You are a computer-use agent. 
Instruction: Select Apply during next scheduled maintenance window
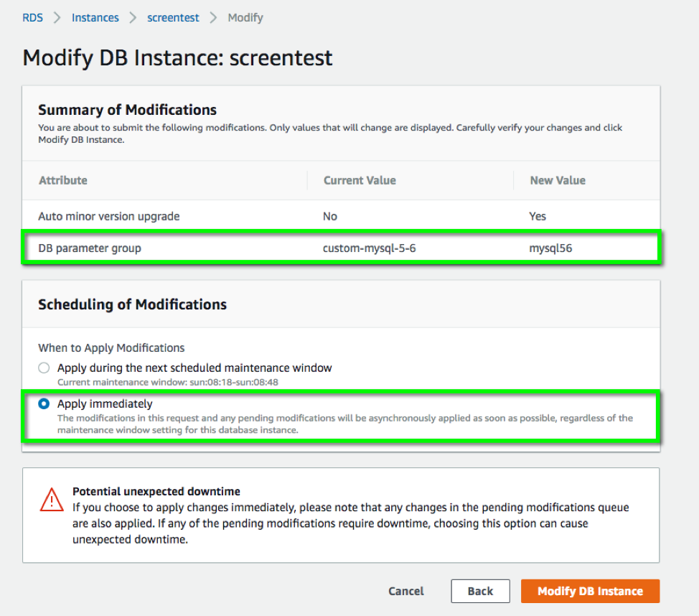point(44,368)
